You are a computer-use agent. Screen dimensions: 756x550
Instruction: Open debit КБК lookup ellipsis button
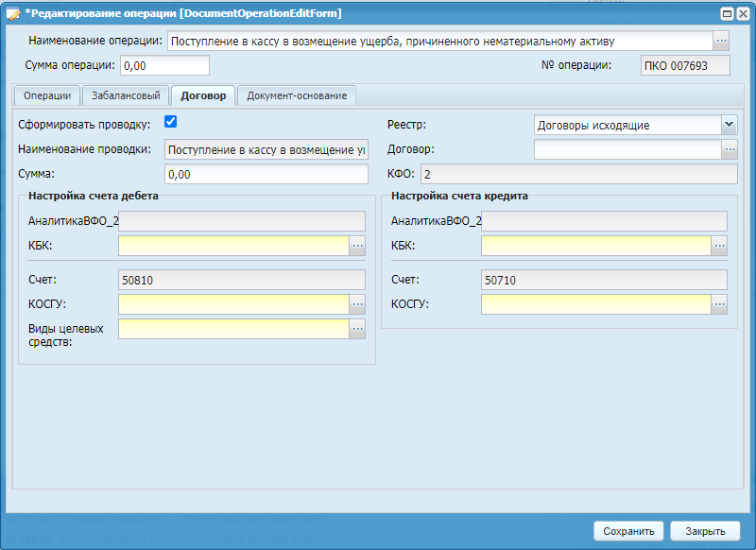(x=357, y=246)
